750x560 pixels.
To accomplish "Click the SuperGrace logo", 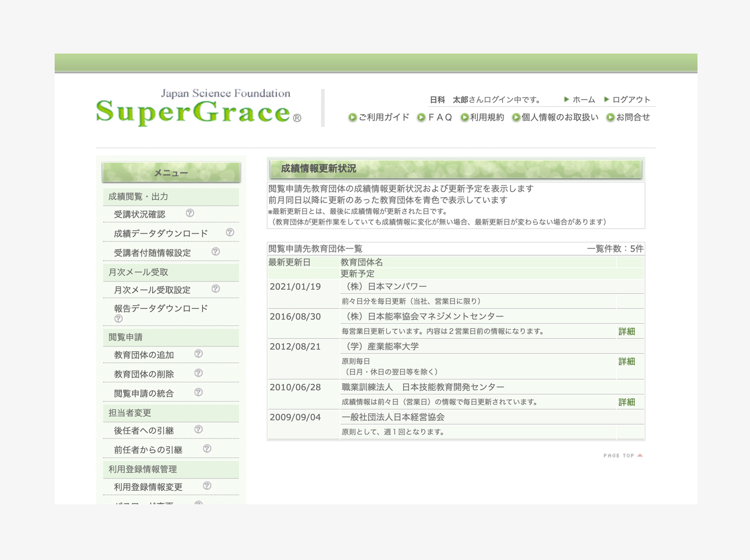I will [x=199, y=108].
